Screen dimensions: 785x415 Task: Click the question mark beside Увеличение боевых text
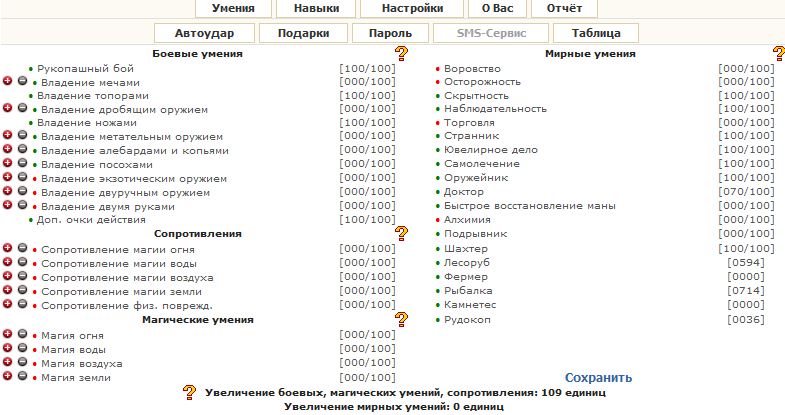pyautogui.click(x=189, y=393)
